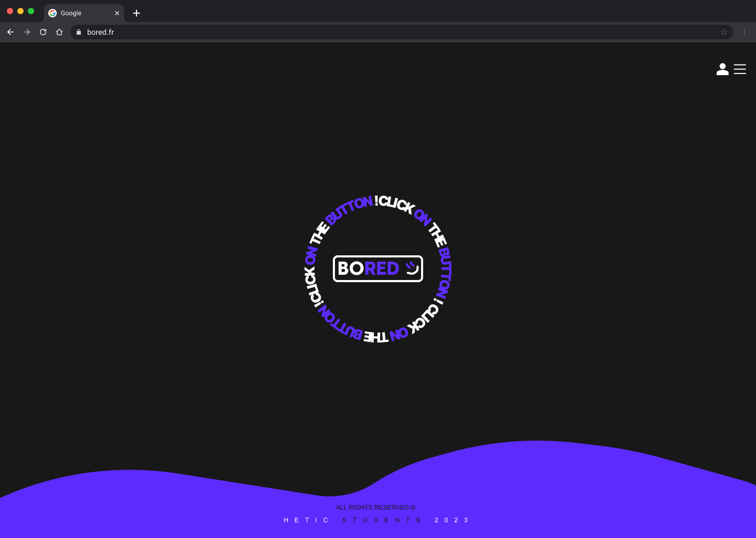Click the HETIC STUDENTS 2023 footer text

click(376, 520)
